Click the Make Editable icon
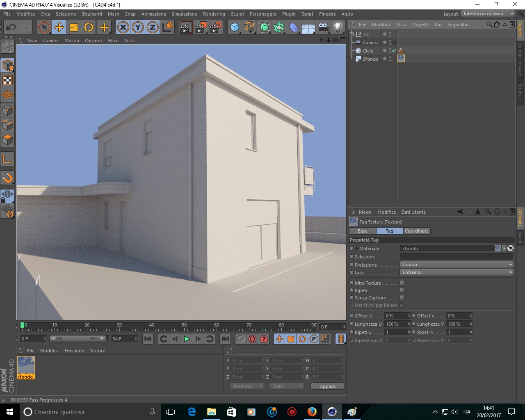 pos(8,47)
